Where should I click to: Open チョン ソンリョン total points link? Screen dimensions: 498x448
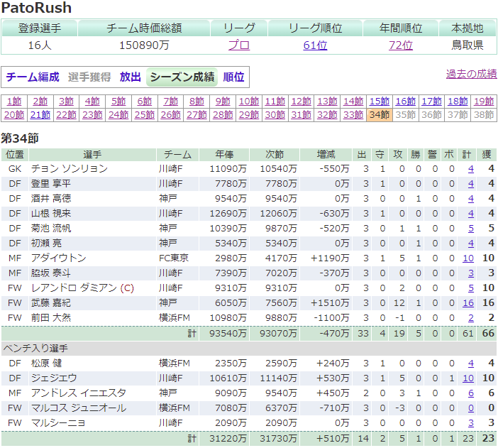[x=470, y=169]
